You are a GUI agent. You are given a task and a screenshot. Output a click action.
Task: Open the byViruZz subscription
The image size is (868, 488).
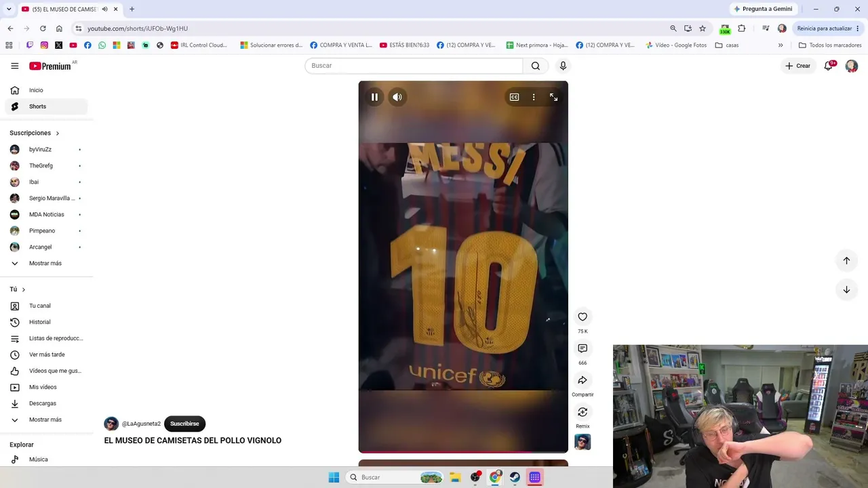coord(47,149)
